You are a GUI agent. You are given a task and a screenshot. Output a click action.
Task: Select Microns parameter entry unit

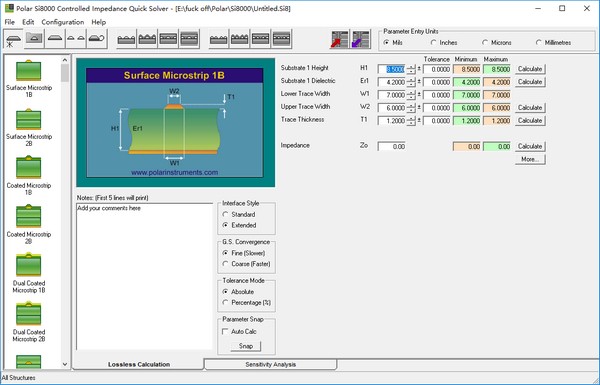point(497,42)
